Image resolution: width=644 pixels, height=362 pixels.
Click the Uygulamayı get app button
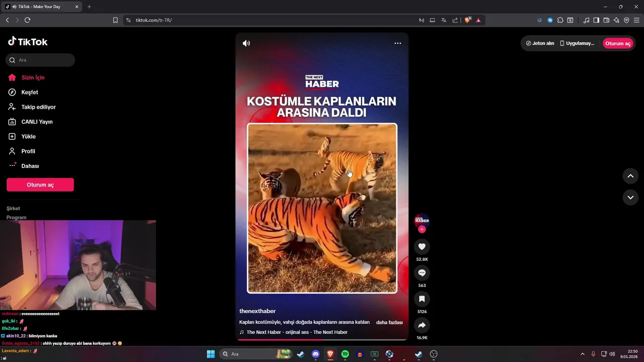tap(577, 43)
